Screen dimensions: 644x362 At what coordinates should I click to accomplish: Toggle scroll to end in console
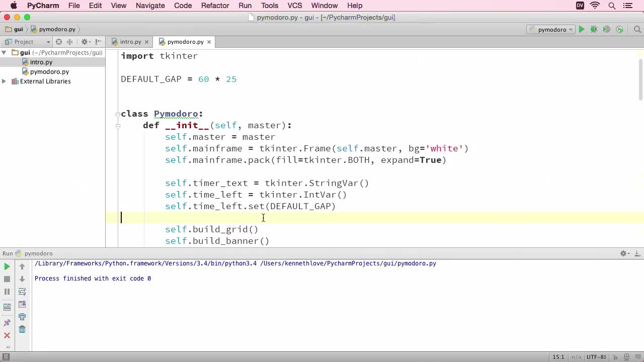point(22,304)
